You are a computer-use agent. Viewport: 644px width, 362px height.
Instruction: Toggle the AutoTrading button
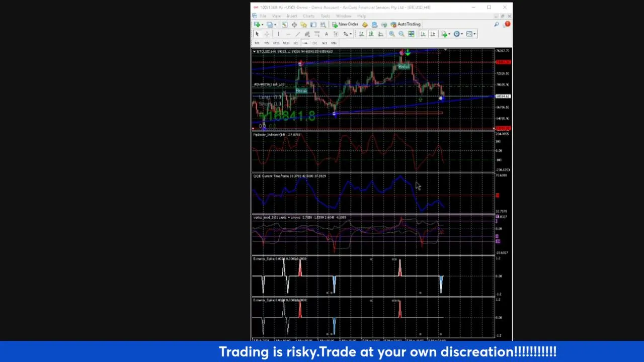(406, 24)
